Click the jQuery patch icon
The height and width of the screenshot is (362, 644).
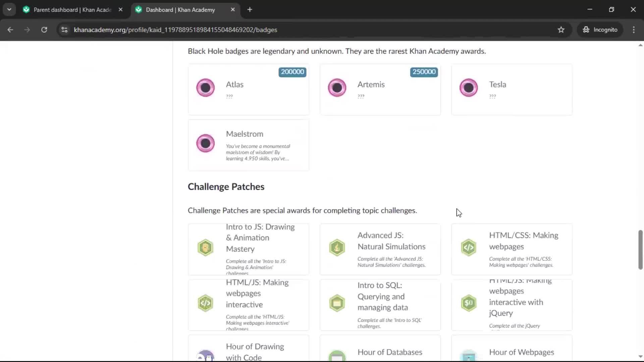pos(469,303)
